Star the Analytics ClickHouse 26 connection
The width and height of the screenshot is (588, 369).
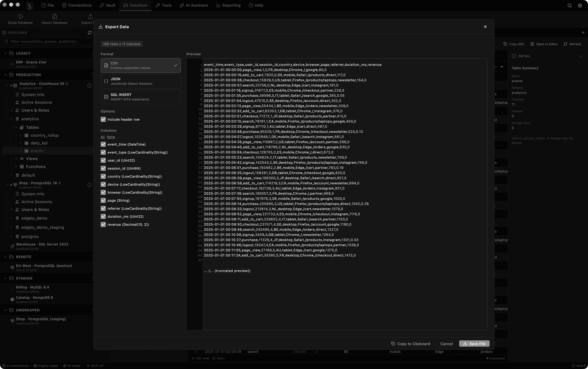click(x=67, y=84)
